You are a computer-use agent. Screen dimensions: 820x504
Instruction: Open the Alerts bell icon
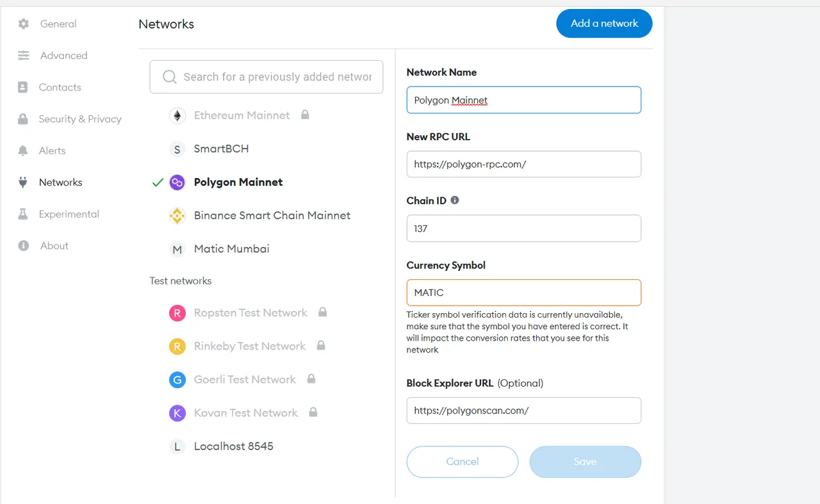23,150
